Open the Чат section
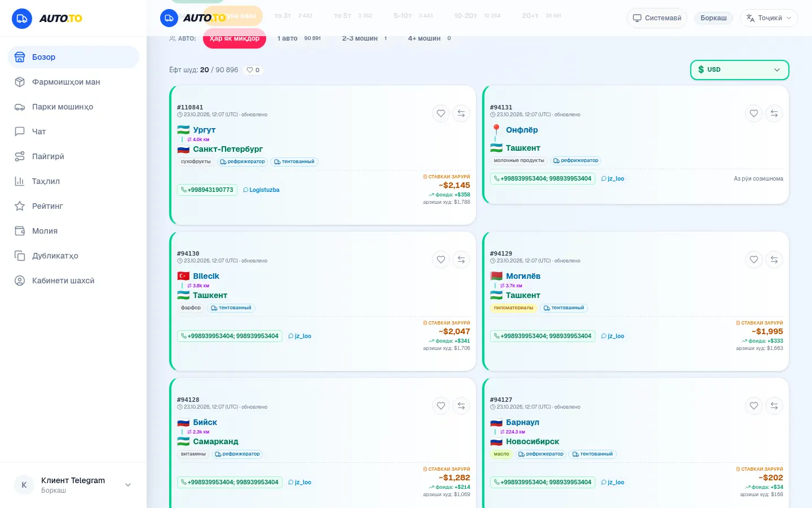 (x=73, y=132)
